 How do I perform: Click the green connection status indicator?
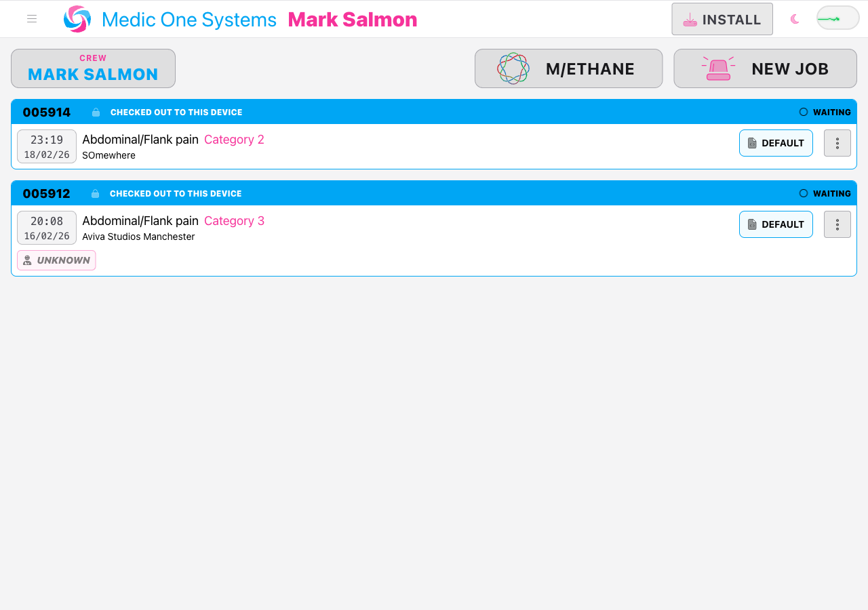[x=837, y=18]
